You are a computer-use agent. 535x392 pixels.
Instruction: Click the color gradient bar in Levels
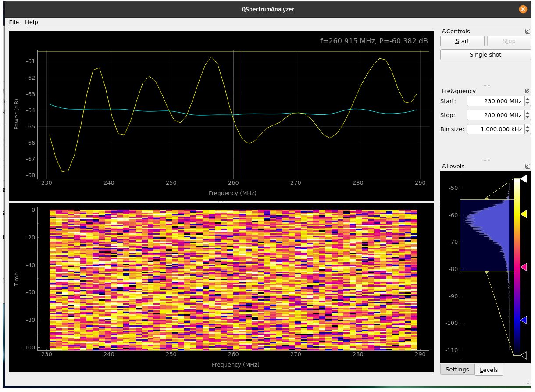(x=517, y=267)
